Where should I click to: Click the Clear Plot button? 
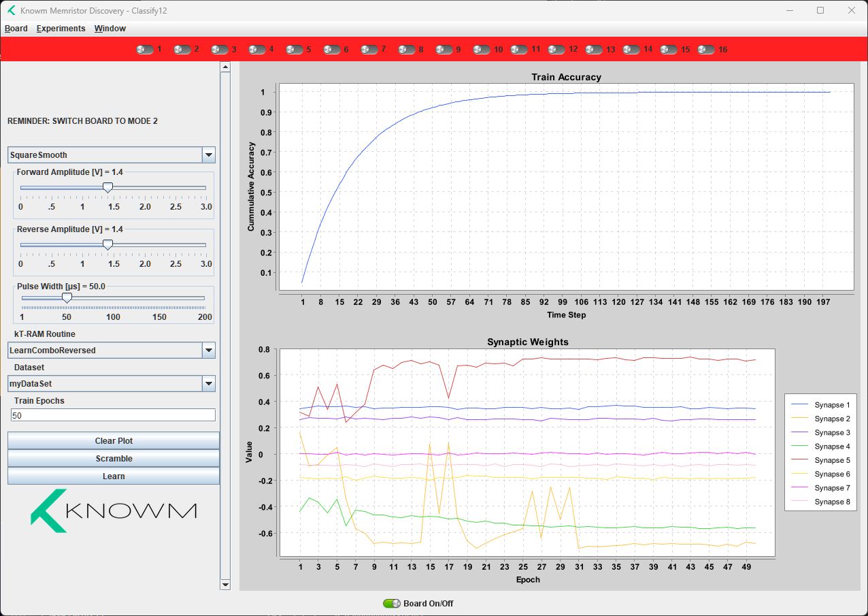tap(114, 441)
